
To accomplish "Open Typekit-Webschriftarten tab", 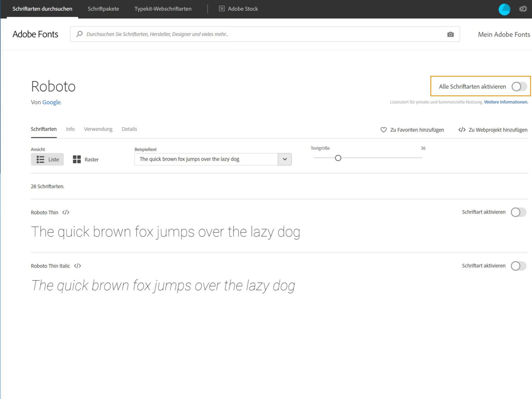I will click(x=163, y=9).
